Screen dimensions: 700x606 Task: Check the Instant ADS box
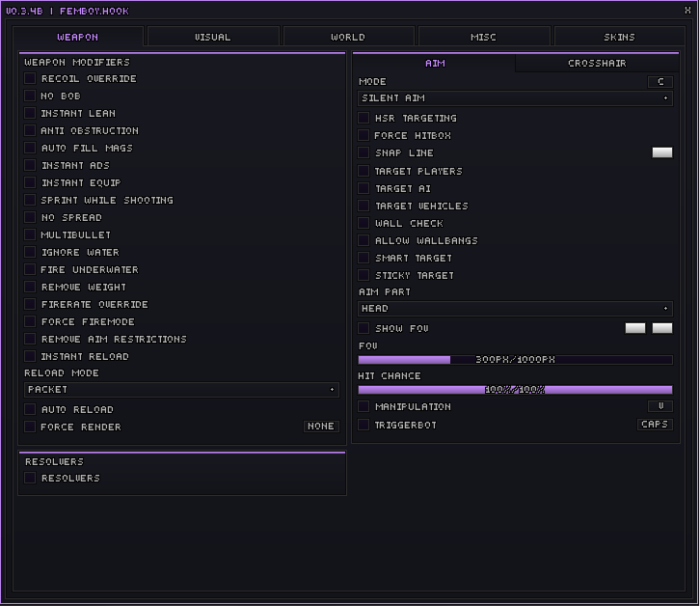point(30,165)
